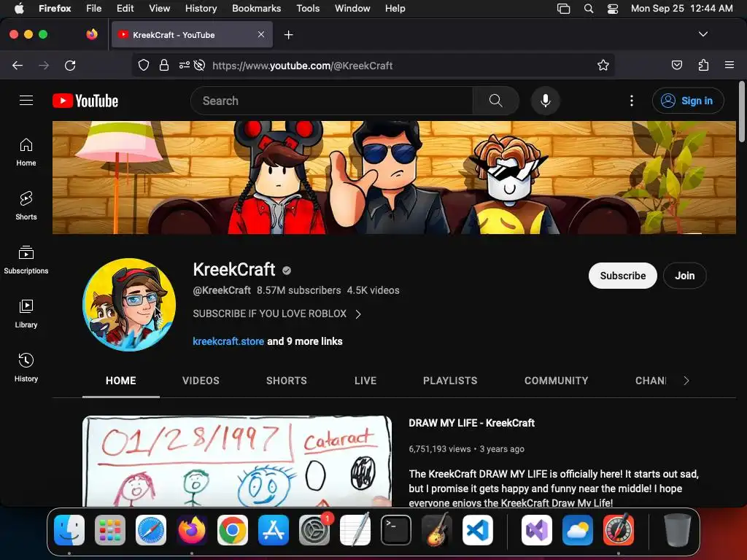Open Save to Pocket
Image resolution: width=747 pixels, height=560 pixels.
[676, 65]
